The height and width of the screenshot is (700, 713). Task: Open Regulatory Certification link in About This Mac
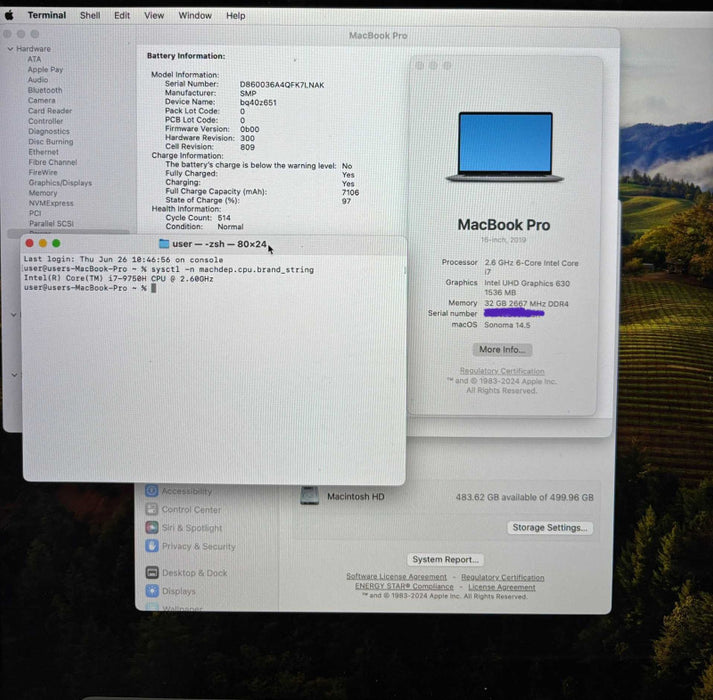502,371
